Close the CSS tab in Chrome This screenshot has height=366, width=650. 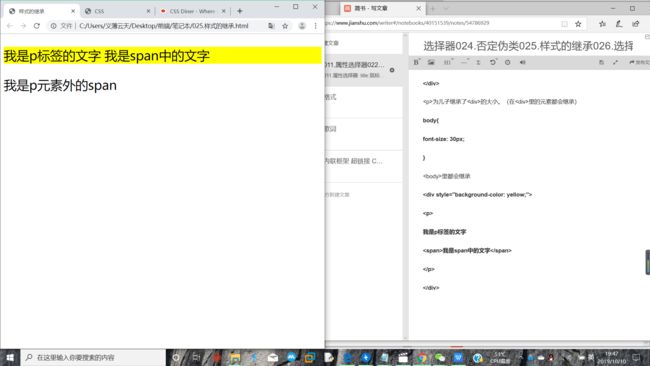click(148, 11)
